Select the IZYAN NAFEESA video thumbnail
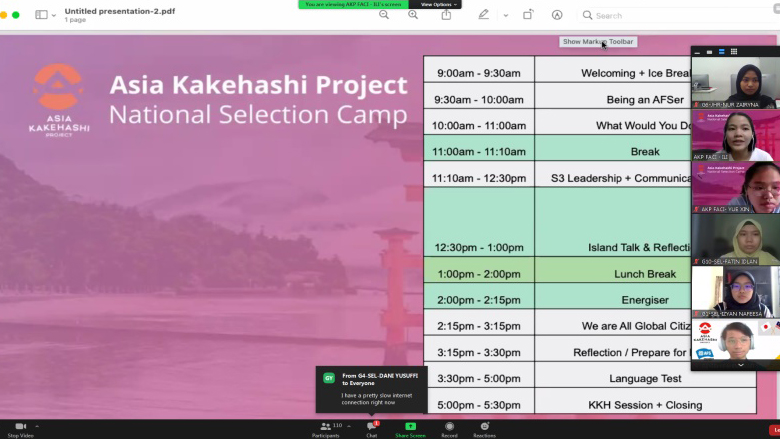This screenshot has width=780, height=439. tap(736, 292)
